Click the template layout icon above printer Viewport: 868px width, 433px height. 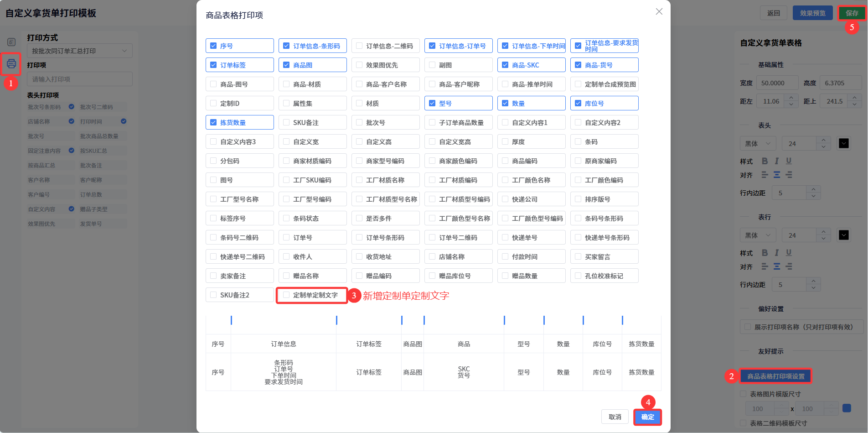[11, 42]
